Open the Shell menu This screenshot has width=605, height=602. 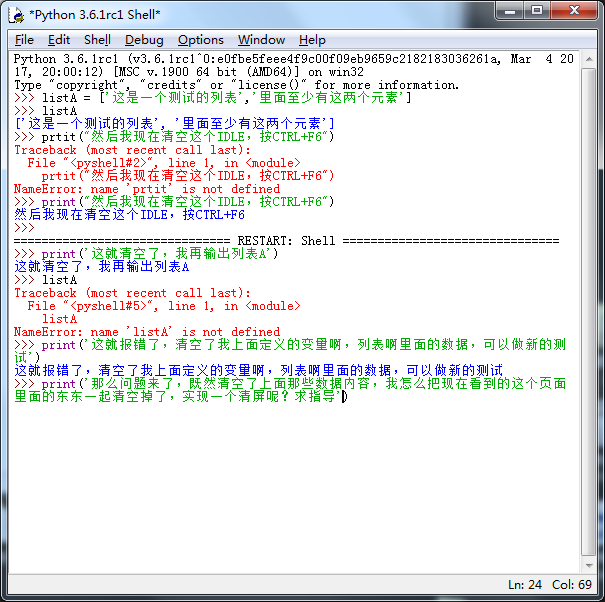click(x=97, y=40)
